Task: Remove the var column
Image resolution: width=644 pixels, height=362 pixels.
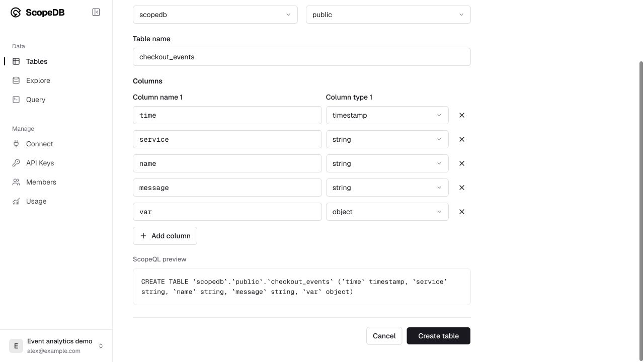Action: pos(462,212)
